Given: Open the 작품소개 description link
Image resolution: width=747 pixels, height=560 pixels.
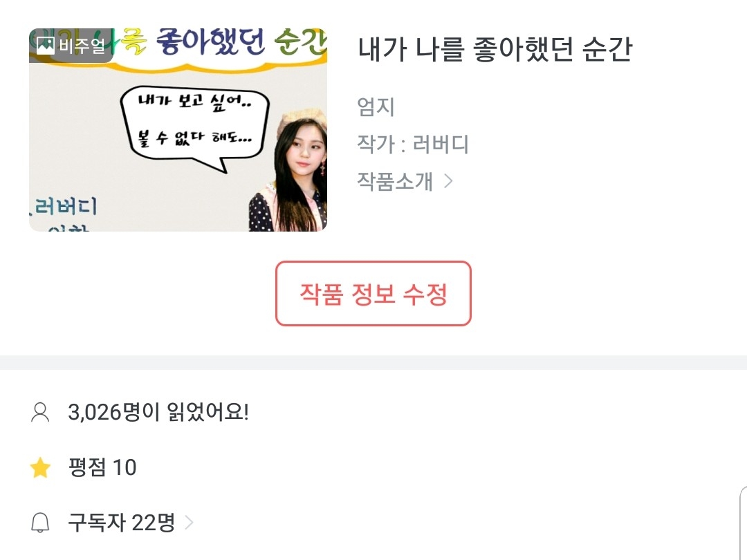Looking at the screenshot, I should (395, 181).
